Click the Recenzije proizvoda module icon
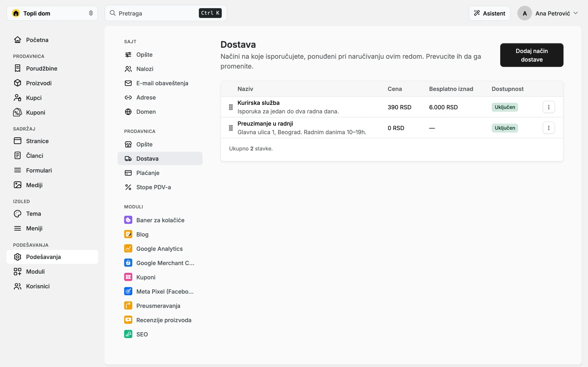This screenshot has width=588, height=367. click(x=128, y=320)
